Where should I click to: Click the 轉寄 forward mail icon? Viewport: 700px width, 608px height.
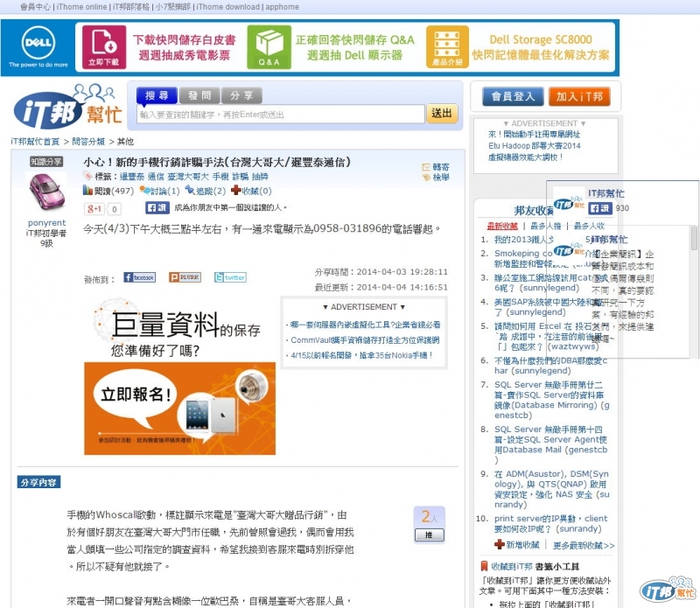[x=426, y=167]
